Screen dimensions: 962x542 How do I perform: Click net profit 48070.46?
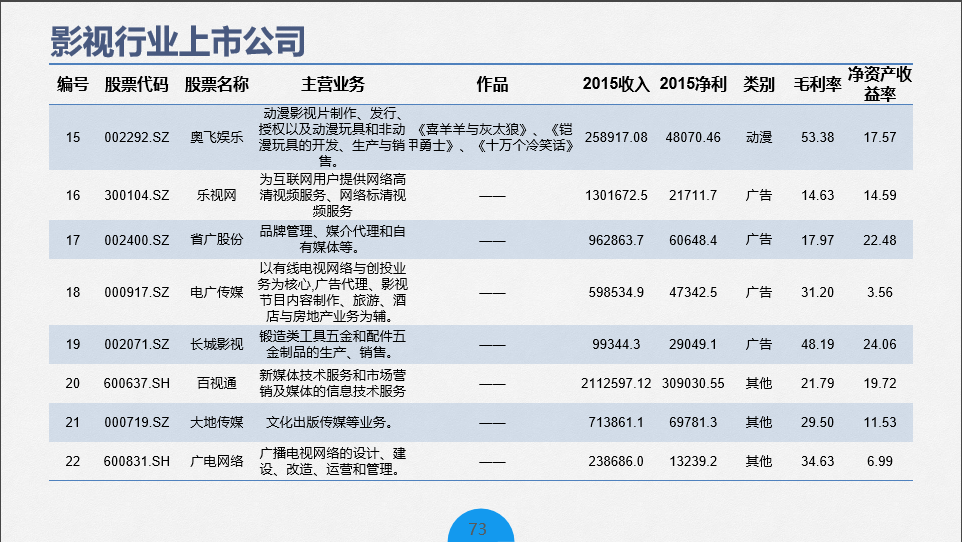[x=693, y=137]
